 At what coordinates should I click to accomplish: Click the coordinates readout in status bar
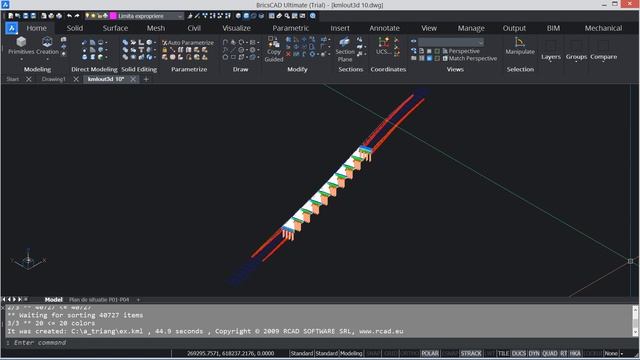(230, 353)
